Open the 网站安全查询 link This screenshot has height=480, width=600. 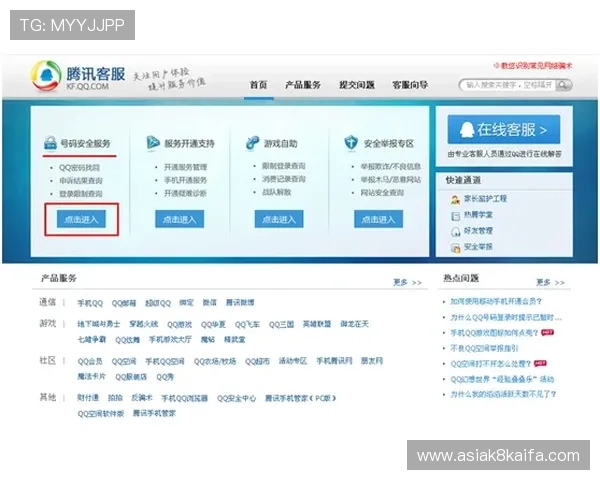(382, 193)
